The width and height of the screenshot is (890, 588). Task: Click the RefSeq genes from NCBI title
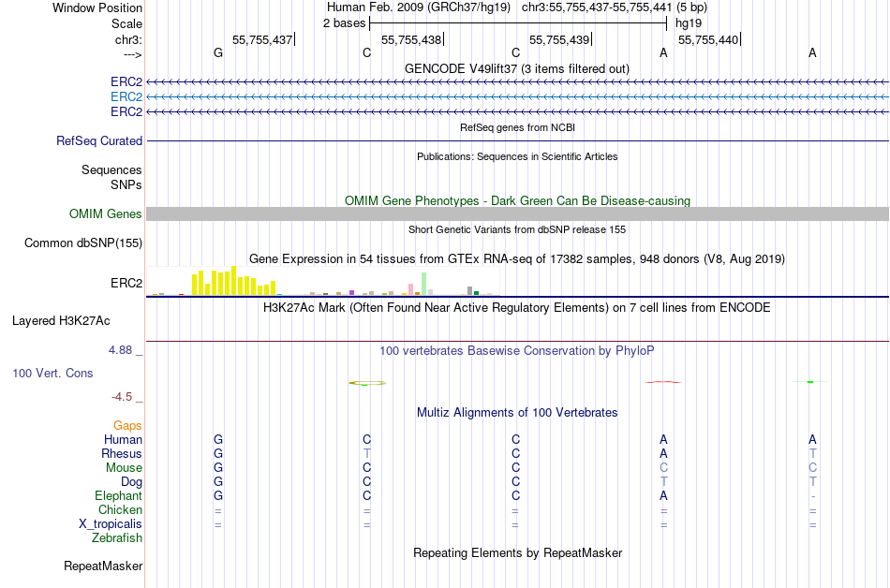517,127
